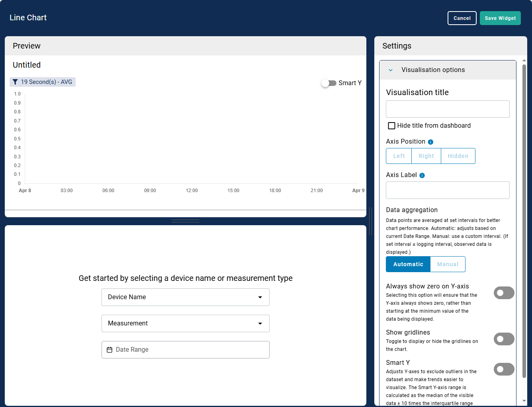Check Hide title from dashboard
Viewport: 532px width, 407px height.
[x=392, y=126]
